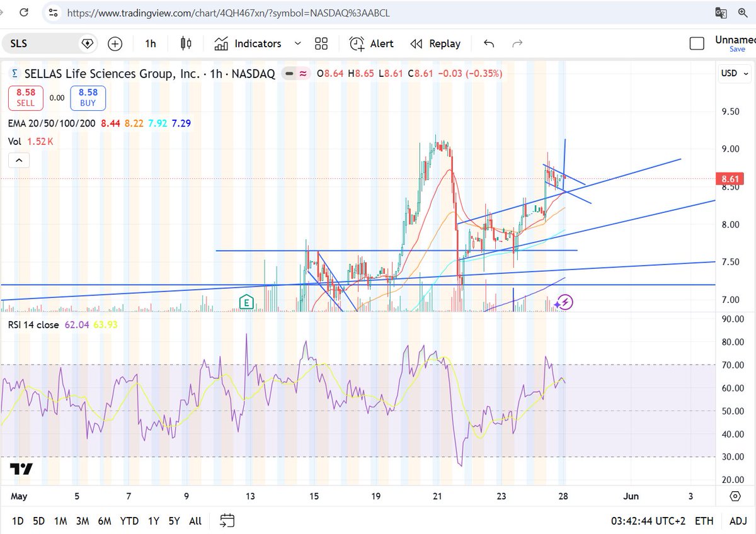Select the 6M time range
Viewport: 756px width, 534px height.
coord(104,521)
